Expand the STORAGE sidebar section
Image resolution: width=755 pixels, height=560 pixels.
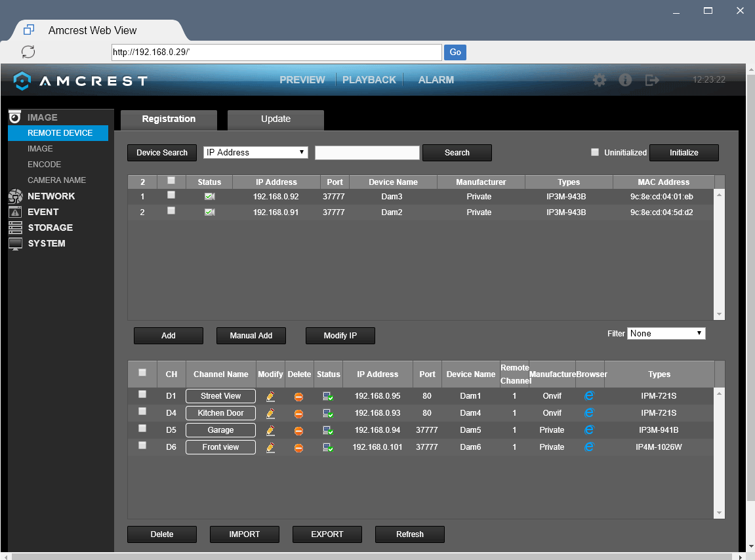tap(50, 228)
